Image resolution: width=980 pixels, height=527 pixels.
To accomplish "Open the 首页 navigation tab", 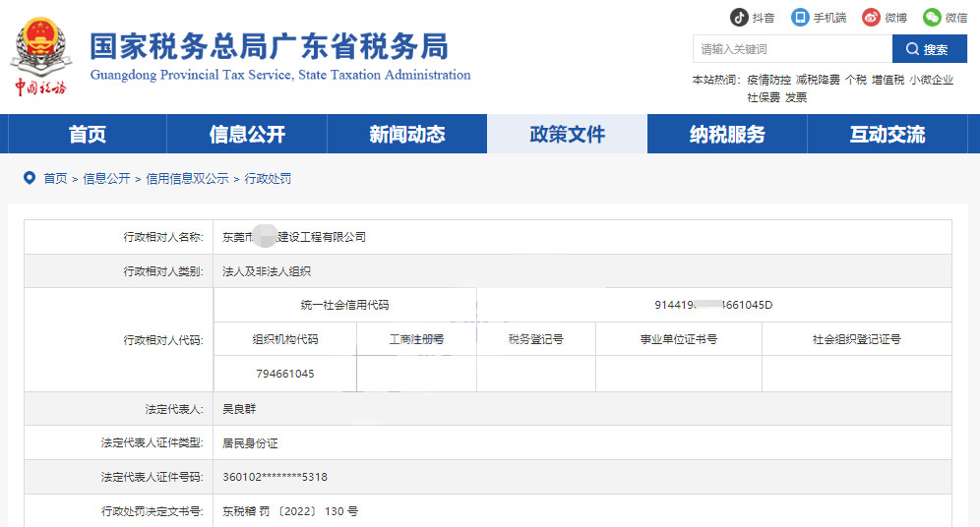I will (87, 134).
